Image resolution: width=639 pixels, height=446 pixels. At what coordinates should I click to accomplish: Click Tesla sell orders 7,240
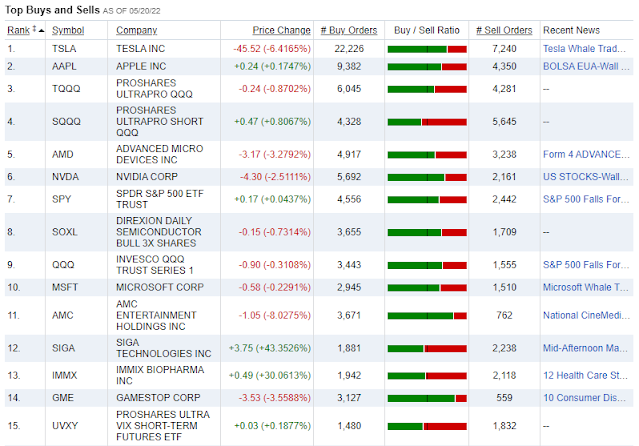coord(504,49)
